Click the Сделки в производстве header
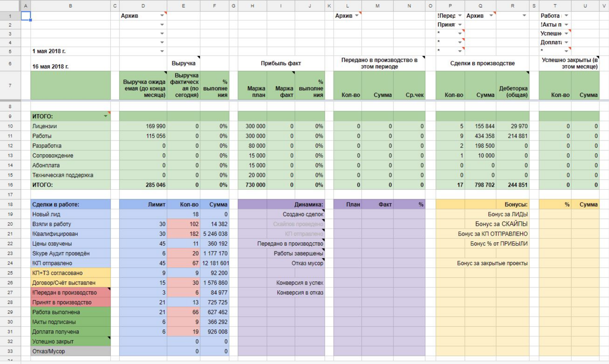 pos(482,63)
